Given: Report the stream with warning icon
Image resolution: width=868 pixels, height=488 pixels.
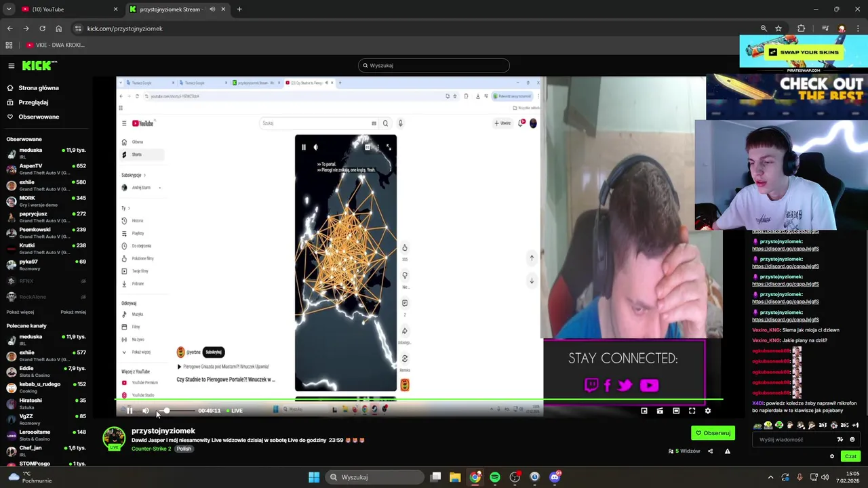Looking at the screenshot, I should pos(728,451).
